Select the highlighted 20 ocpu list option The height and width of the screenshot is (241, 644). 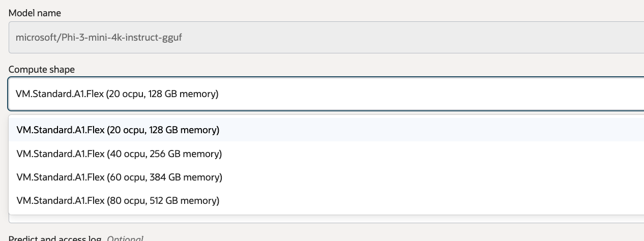(118, 130)
